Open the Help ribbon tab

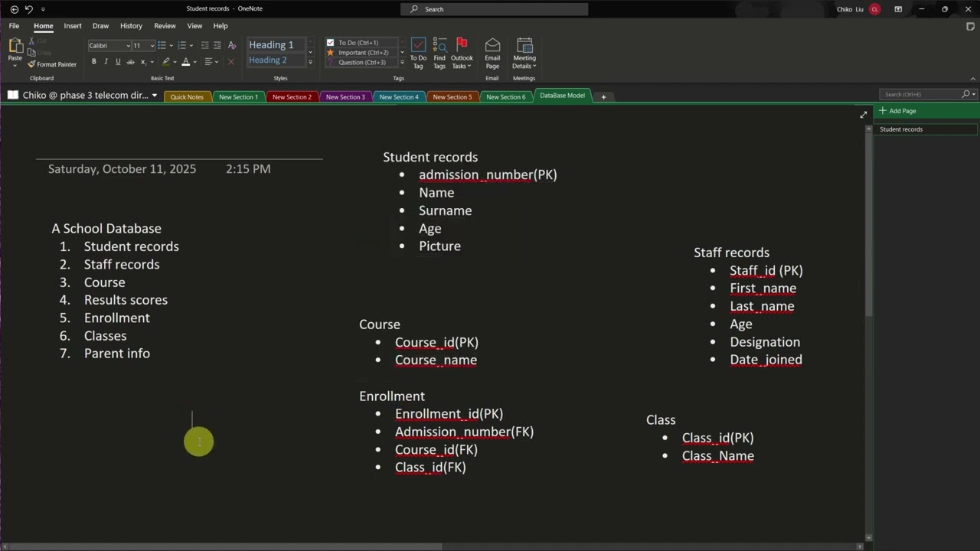(220, 26)
